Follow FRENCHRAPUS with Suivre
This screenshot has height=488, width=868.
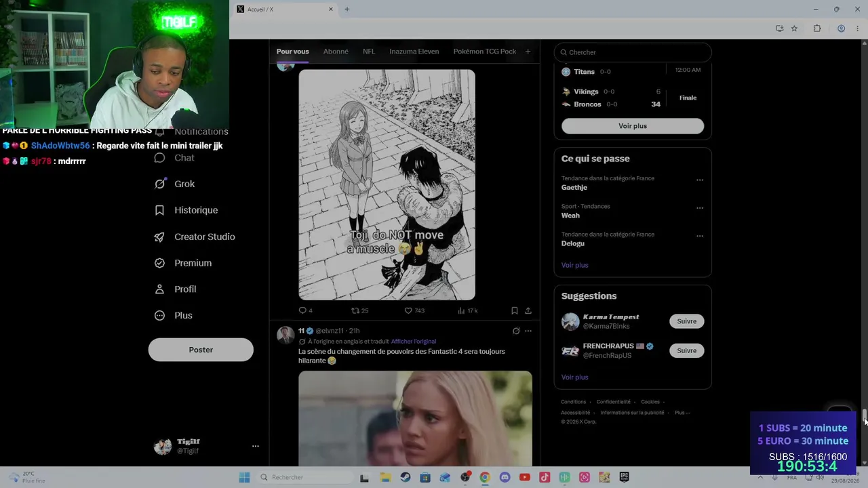point(686,350)
